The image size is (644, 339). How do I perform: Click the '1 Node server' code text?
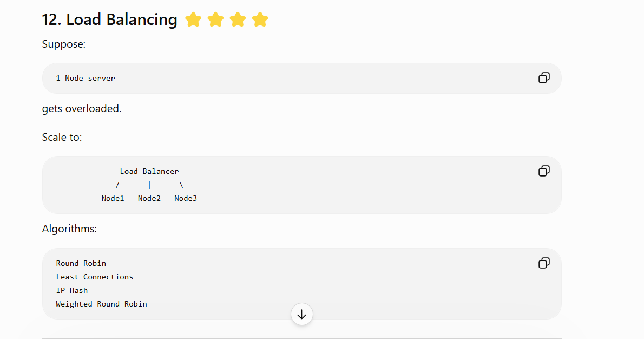[86, 78]
